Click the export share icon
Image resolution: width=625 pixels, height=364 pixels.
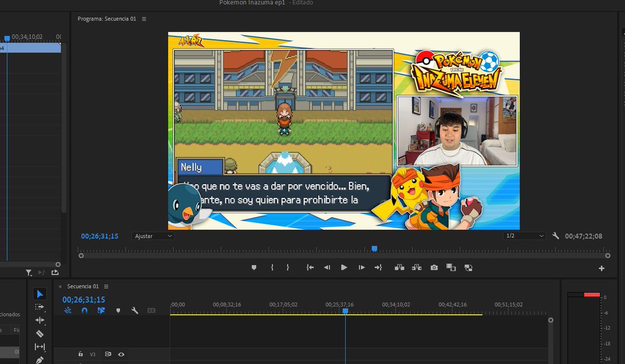[x=55, y=272]
